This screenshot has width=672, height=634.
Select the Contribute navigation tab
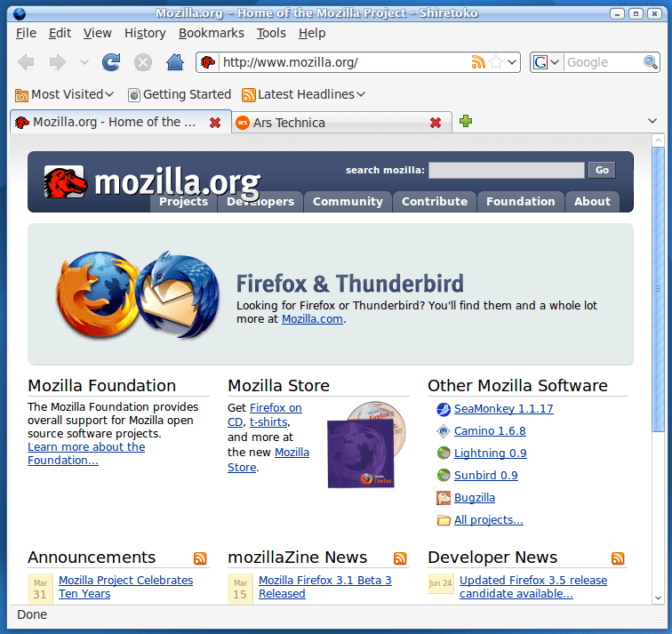click(x=435, y=202)
